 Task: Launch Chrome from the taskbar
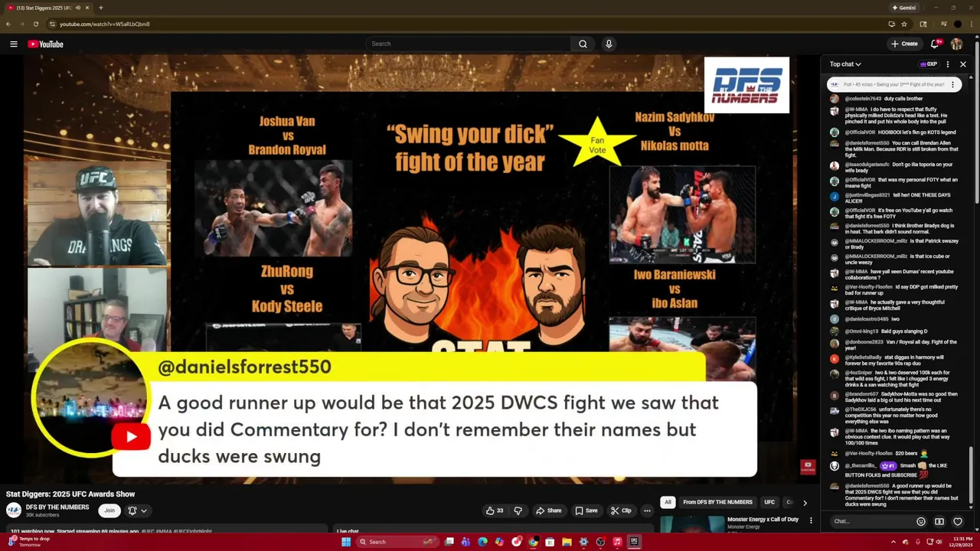[x=533, y=542]
